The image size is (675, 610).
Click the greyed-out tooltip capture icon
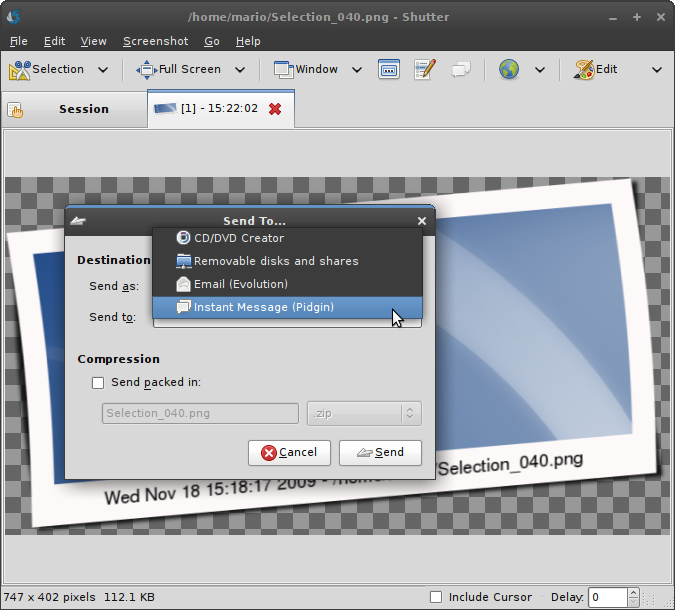pyautogui.click(x=461, y=70)
